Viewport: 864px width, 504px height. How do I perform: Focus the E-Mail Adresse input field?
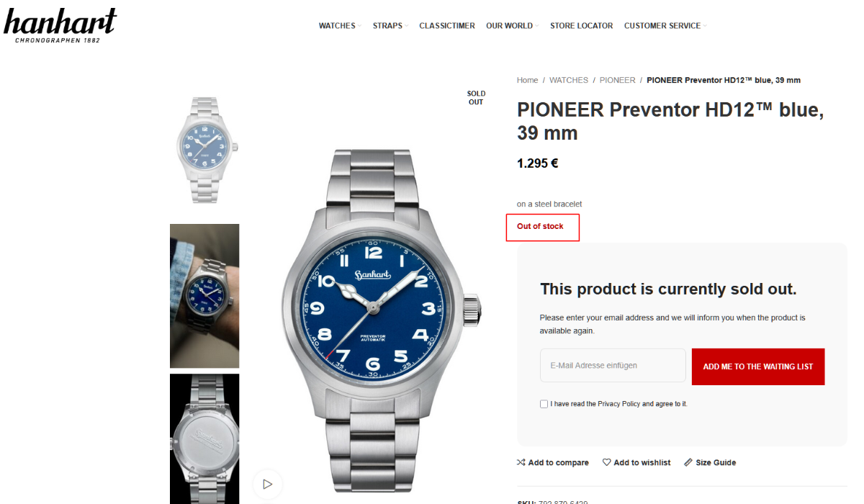pos(613,366)
